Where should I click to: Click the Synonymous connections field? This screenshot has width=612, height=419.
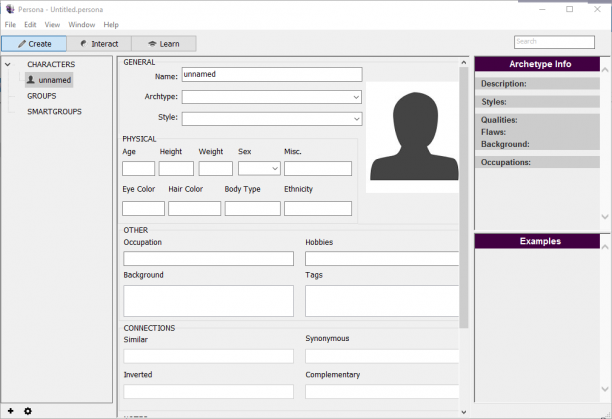pos(382,356)
